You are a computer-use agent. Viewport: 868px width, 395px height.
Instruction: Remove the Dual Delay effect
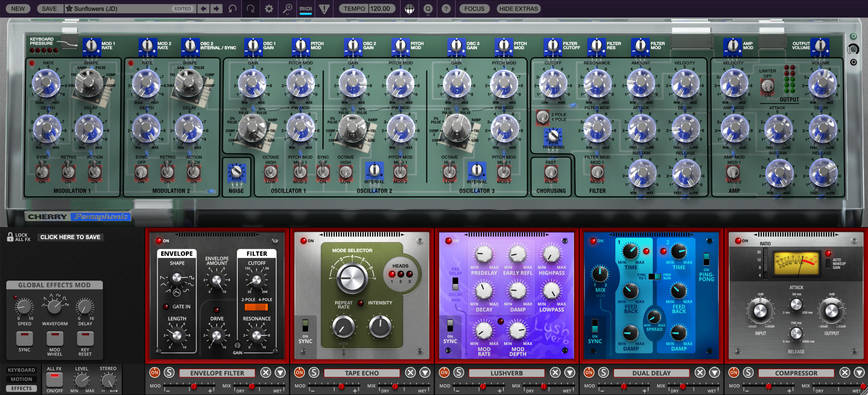[700, 373]
